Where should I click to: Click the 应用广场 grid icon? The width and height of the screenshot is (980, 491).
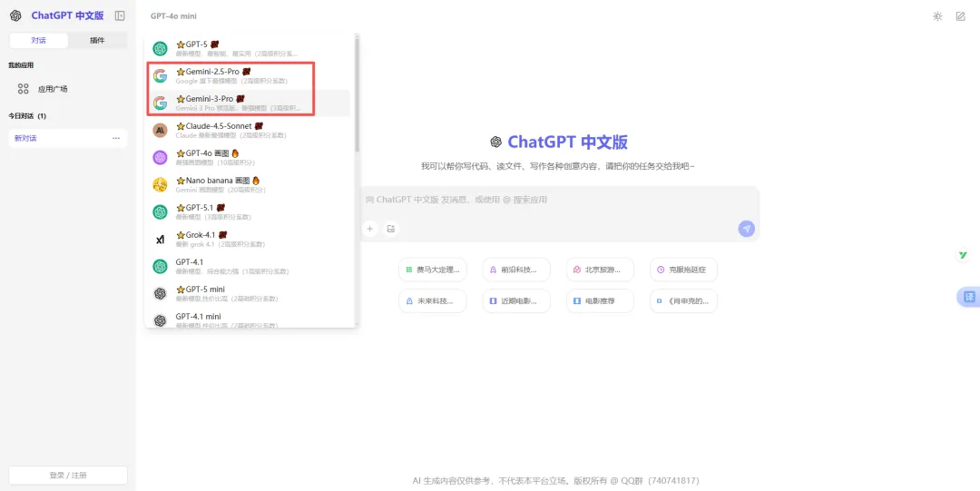(x=23, y=89)
